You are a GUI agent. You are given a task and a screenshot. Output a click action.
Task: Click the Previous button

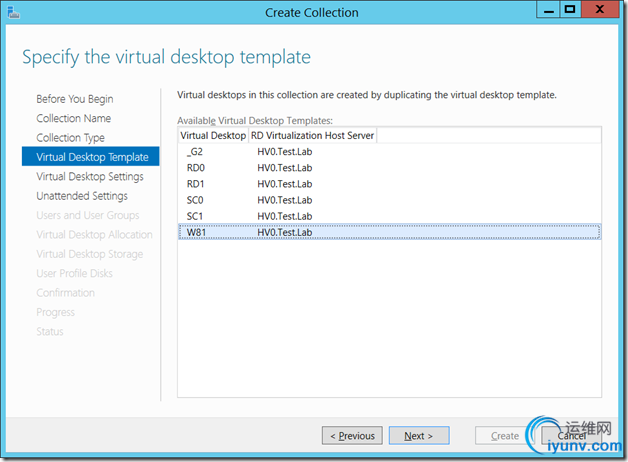point(352,436)
